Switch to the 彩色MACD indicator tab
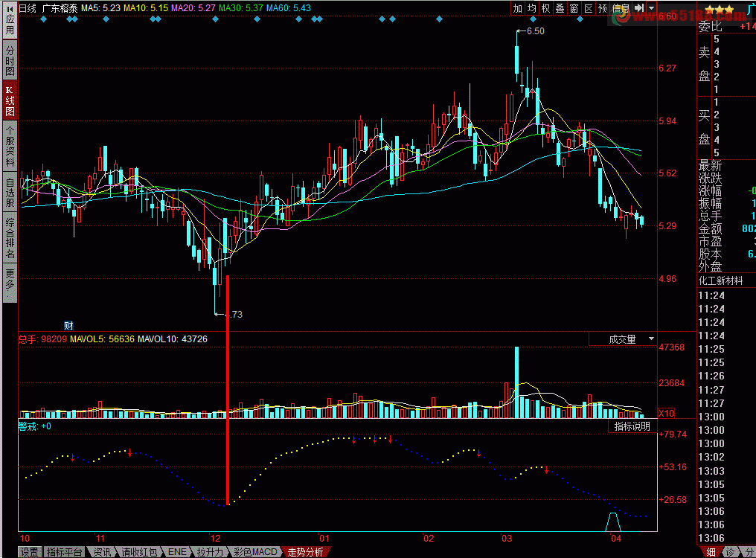The image size is (756, 558). click(255, 552)
